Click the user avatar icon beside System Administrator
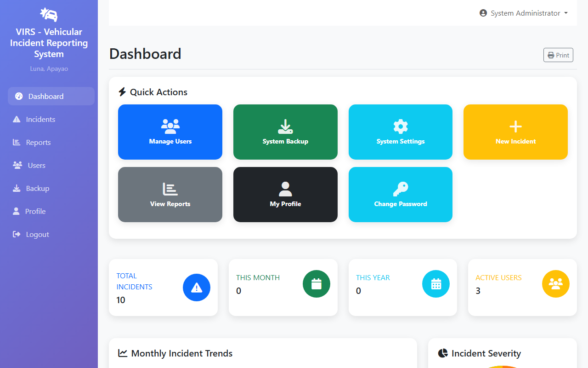 (483, 13)
